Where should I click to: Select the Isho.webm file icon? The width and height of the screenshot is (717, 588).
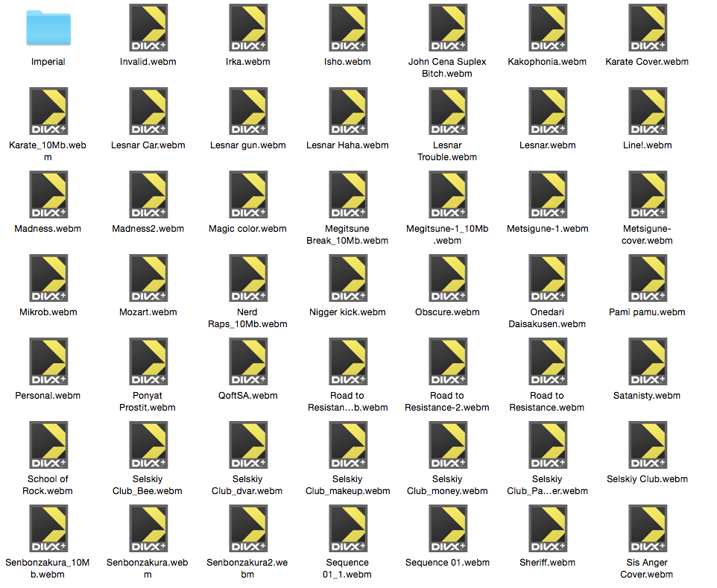[x=348, y=28]
